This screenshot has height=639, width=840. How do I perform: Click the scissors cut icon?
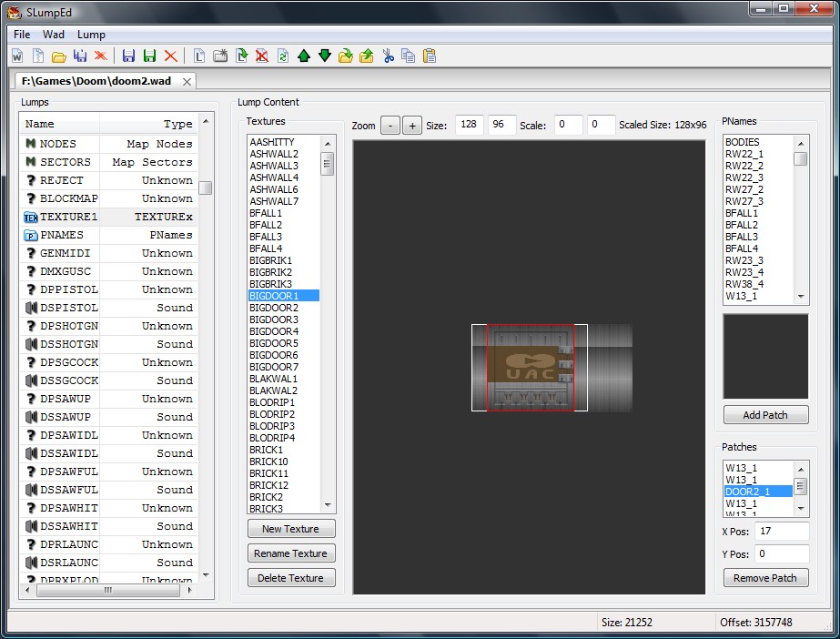[389, 56]
